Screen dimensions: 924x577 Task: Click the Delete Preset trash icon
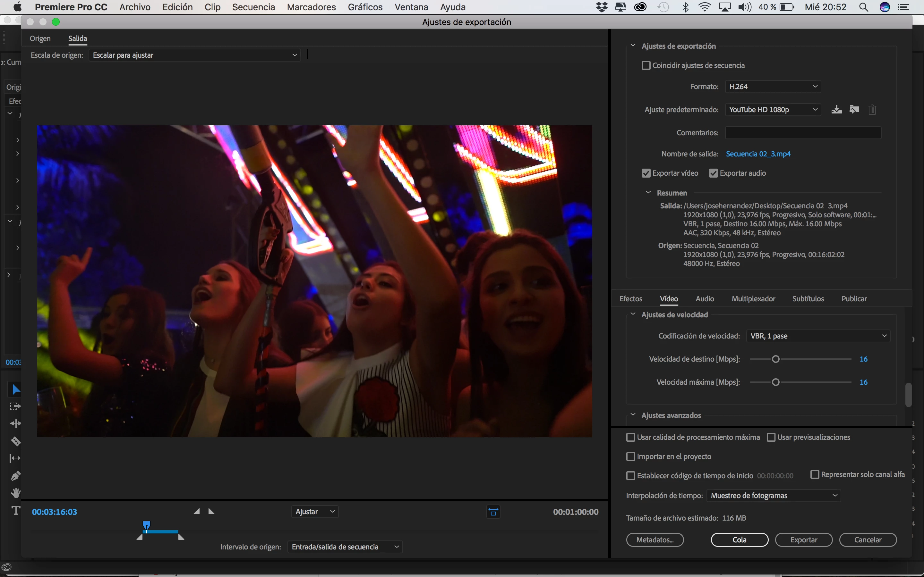point(872,110)
